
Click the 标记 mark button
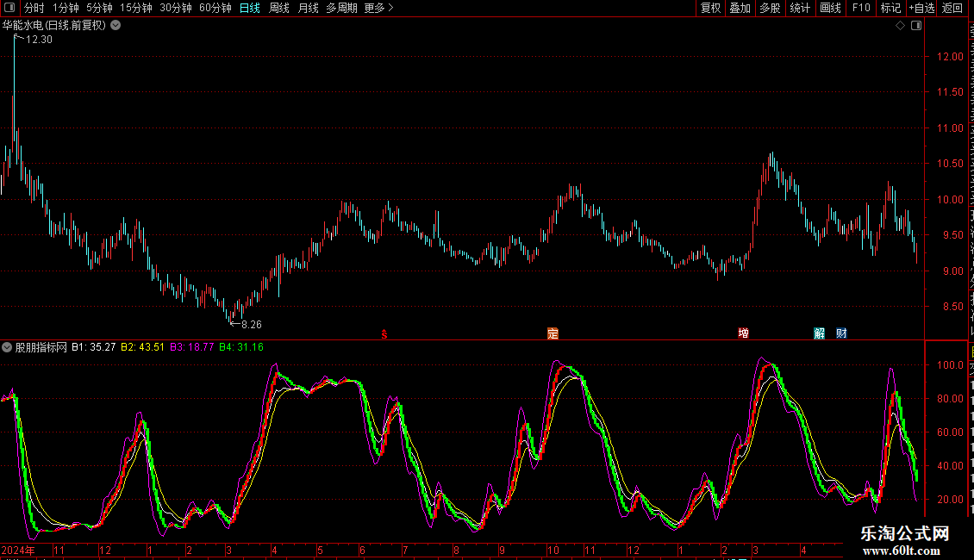point(890,8)
